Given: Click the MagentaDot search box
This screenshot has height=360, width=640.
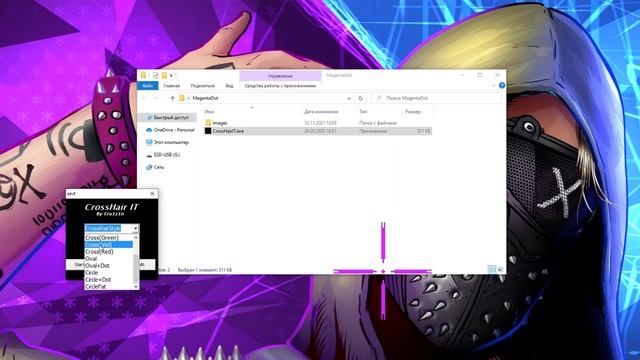Looking at the screenshot, I should pos(436,98).
